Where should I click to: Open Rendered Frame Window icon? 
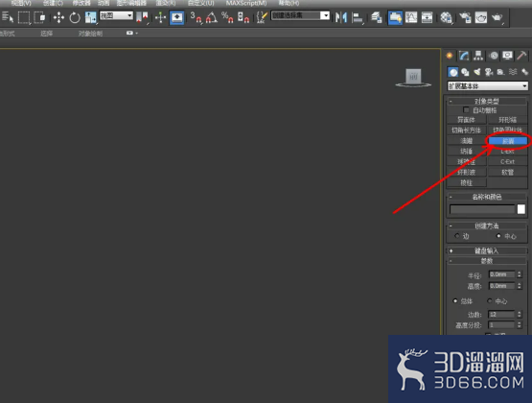point(481,17)
